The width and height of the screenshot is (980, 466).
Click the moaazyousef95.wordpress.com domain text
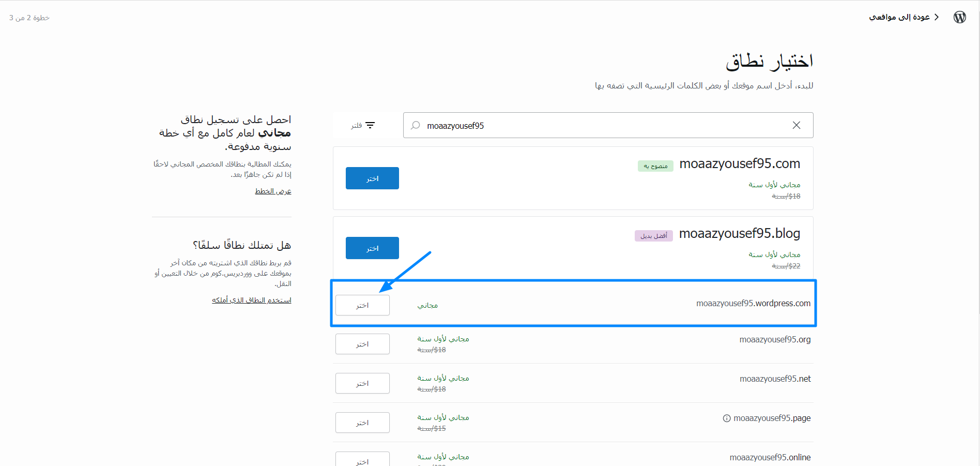point(754,304)
